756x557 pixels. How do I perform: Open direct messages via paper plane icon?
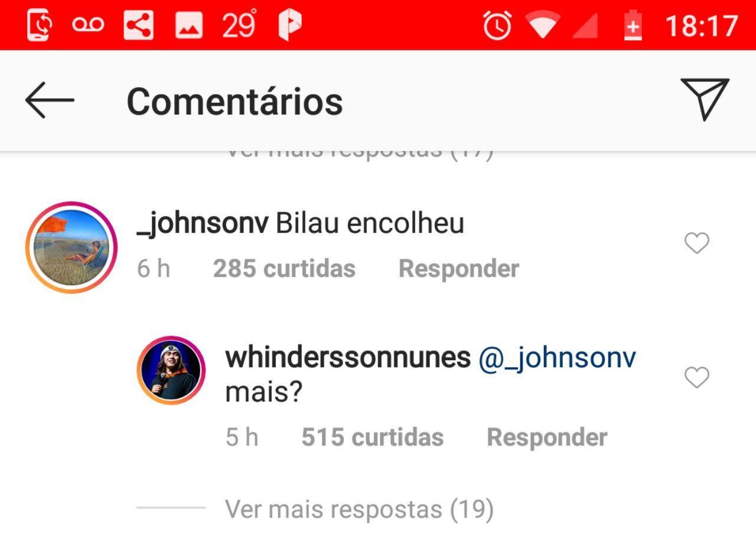coord(705,99)
